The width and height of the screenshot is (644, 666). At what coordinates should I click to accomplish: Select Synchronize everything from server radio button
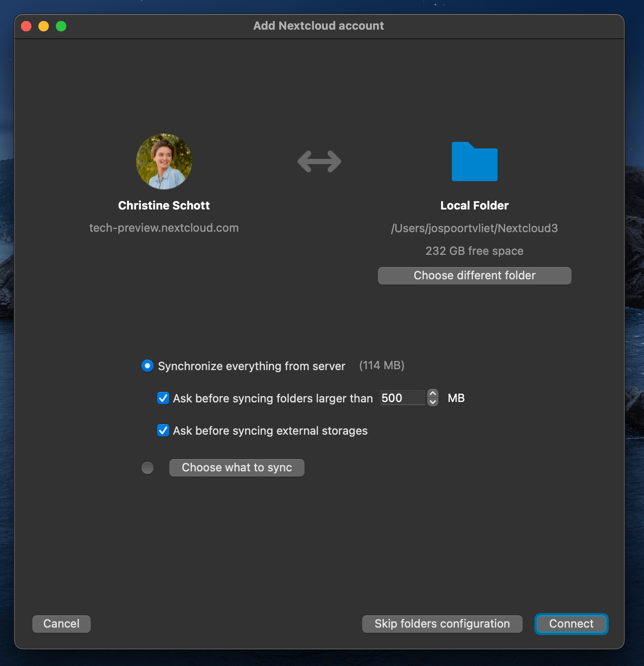[x=147, y=366]
